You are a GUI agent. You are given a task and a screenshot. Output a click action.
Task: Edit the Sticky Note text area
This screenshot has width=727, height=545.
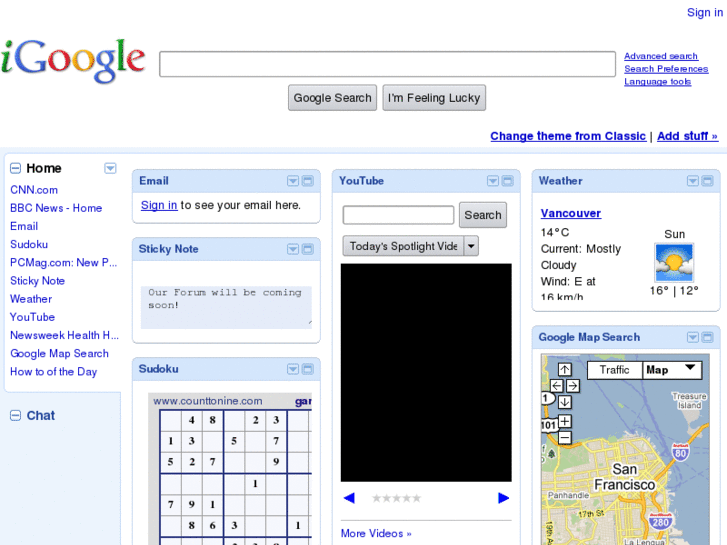click(x=226, y=306)
